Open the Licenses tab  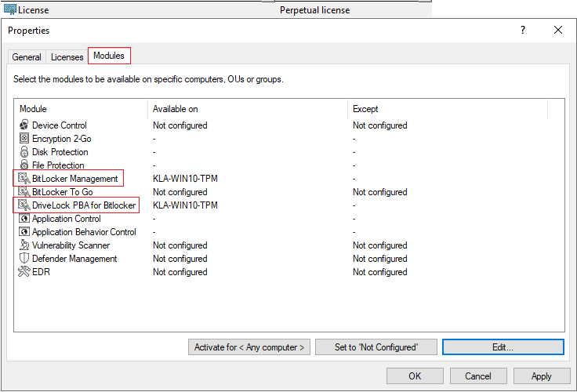click(x=67, y=57)
